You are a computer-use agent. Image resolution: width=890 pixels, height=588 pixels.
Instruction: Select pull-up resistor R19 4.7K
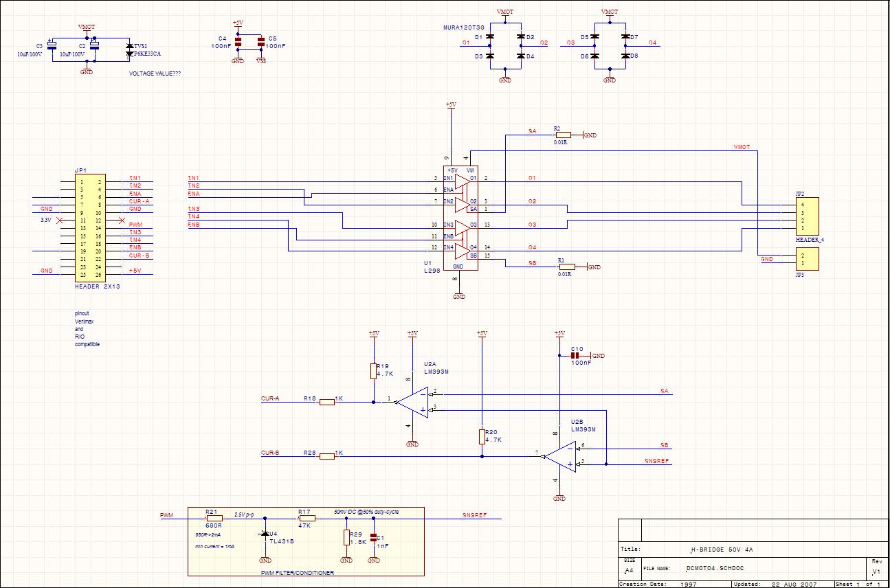tap(373, 371)
